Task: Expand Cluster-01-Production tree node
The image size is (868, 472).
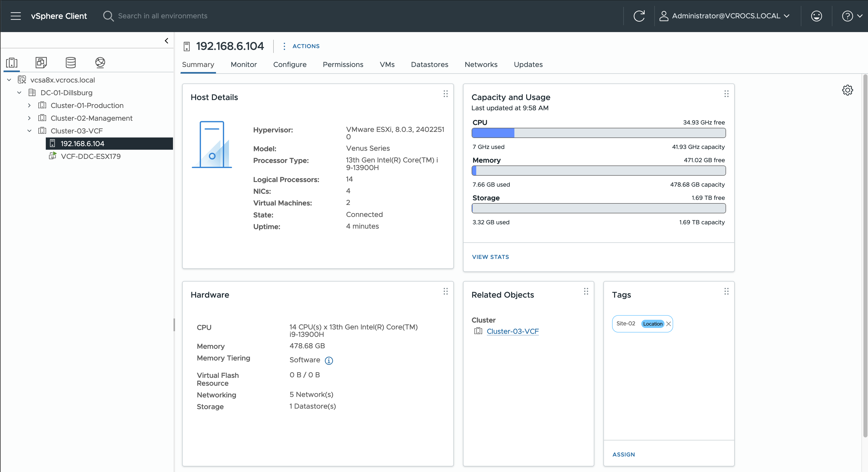Action: click(29, 106)
